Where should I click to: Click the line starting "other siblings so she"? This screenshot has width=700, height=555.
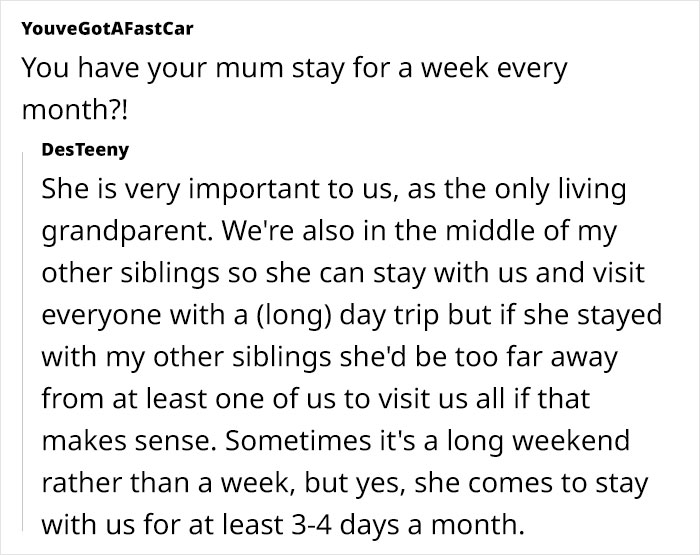pos(347,273)
